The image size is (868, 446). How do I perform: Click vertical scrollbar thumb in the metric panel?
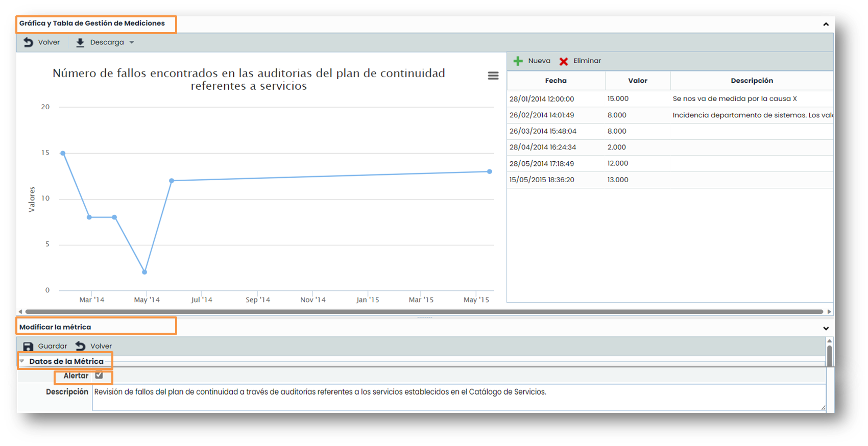pos(830,356)
